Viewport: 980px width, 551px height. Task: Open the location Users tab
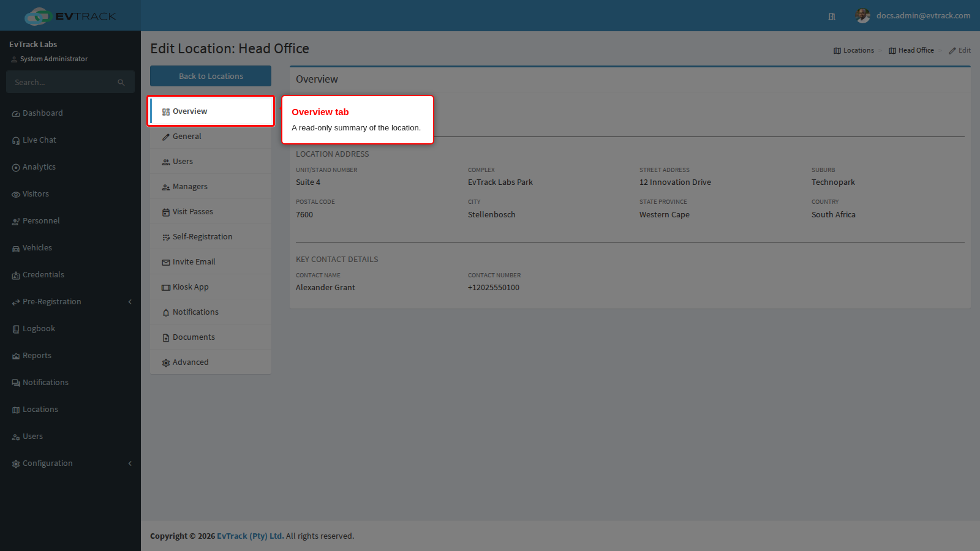click(211, 162)
